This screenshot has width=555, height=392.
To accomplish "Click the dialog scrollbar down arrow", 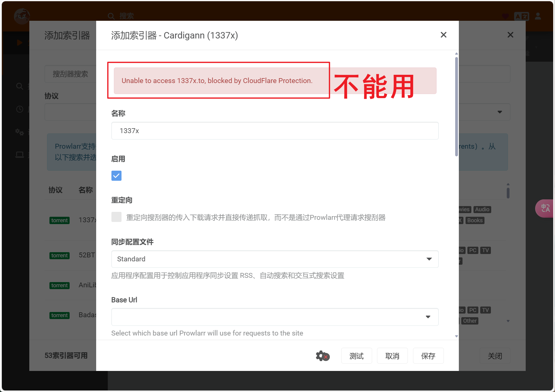I will click(456, 336).
